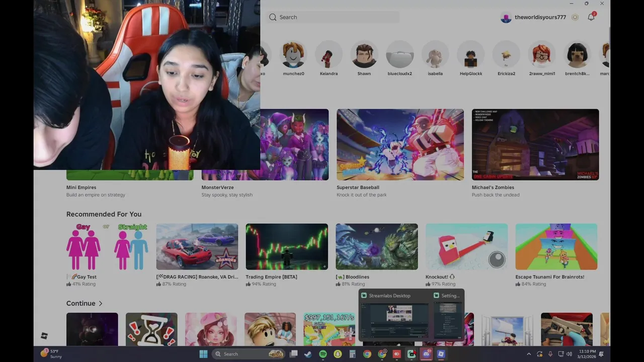Open Escape Tsunami For Brainrots thumbnail

(556, 247)
